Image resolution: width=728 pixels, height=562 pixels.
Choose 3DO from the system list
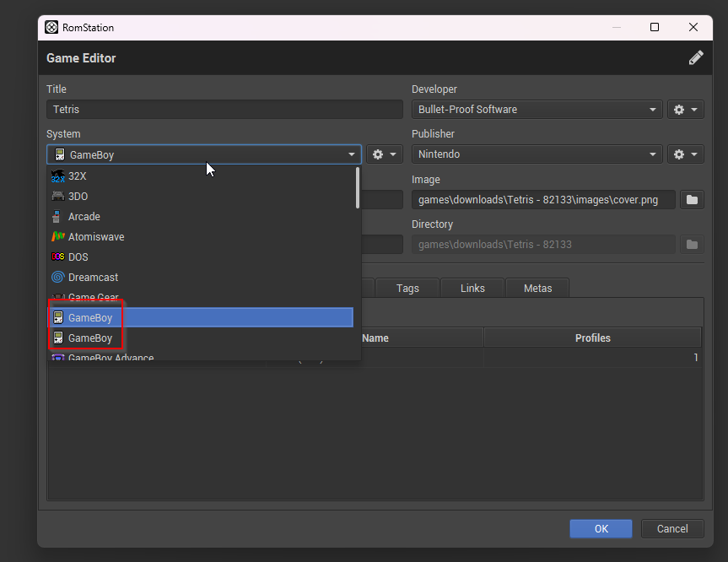[x=200, y=197]
